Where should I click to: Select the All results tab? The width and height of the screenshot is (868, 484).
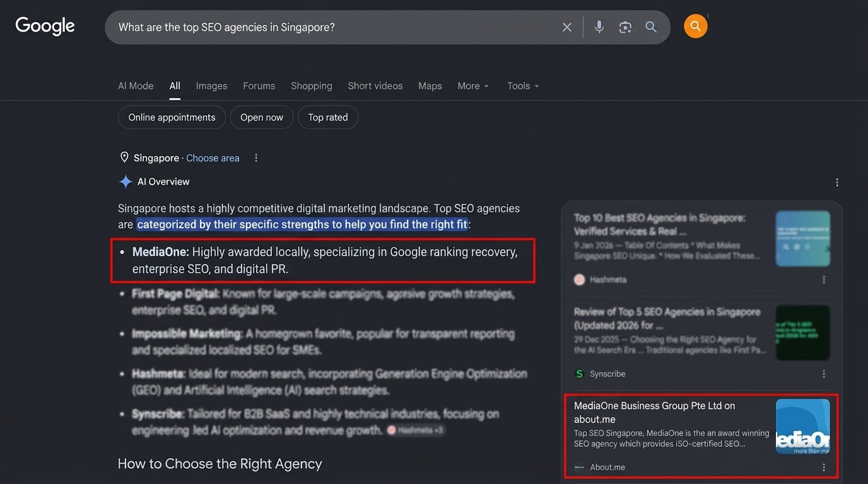tap(175, 86)
